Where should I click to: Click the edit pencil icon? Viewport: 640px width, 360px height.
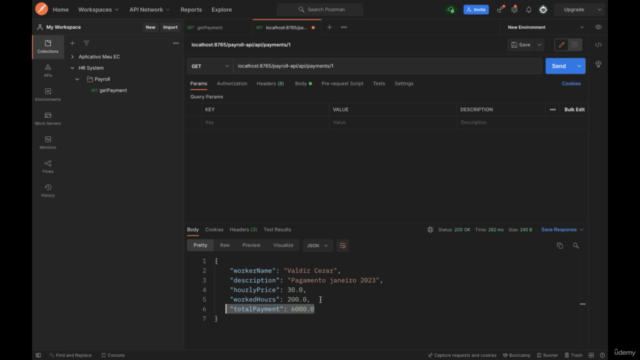click(561, 45)
